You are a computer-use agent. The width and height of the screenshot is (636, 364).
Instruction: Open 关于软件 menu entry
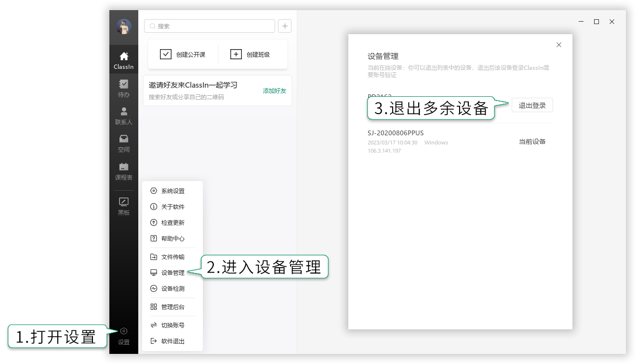tap(172, 207)
